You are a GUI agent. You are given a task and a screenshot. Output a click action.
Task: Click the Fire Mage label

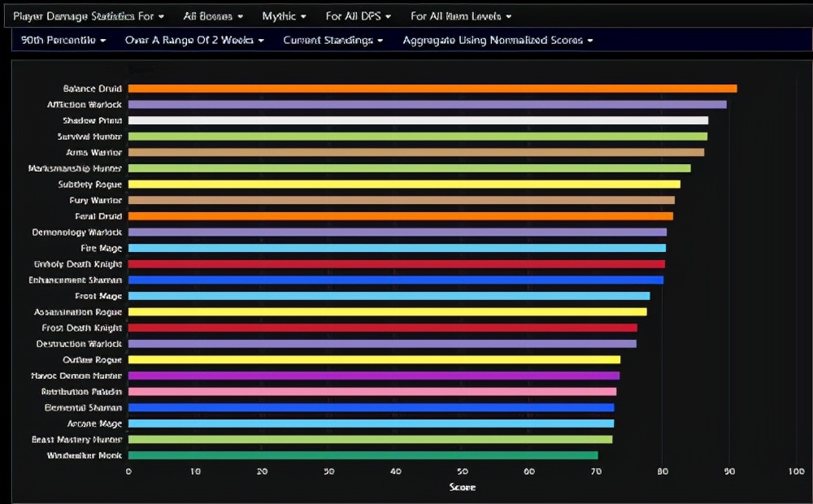coord(101,249)
